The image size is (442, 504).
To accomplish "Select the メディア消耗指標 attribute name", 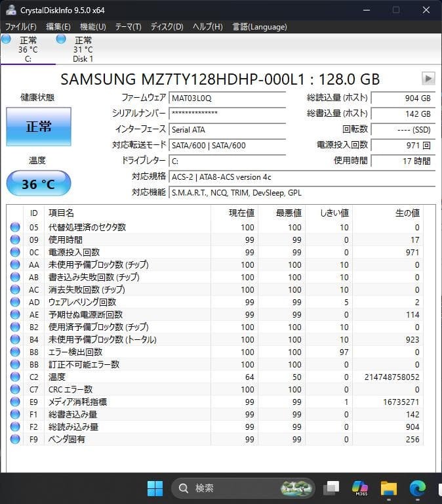I will coord(77,402).
